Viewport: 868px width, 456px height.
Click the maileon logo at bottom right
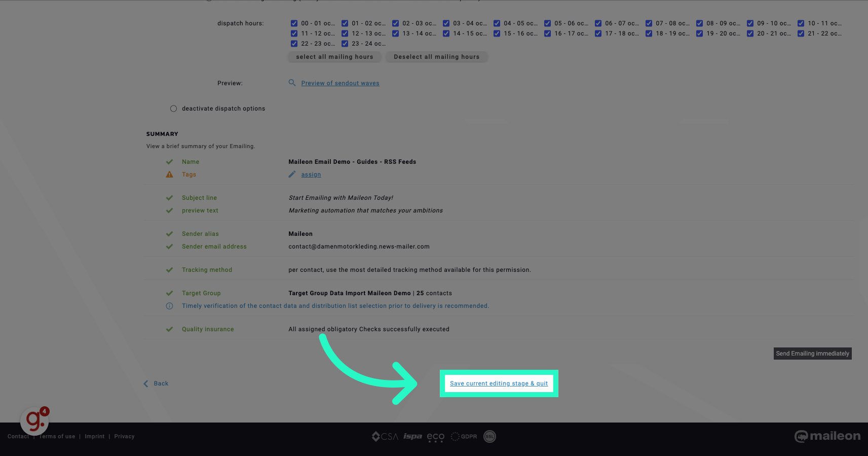[827, 436]
